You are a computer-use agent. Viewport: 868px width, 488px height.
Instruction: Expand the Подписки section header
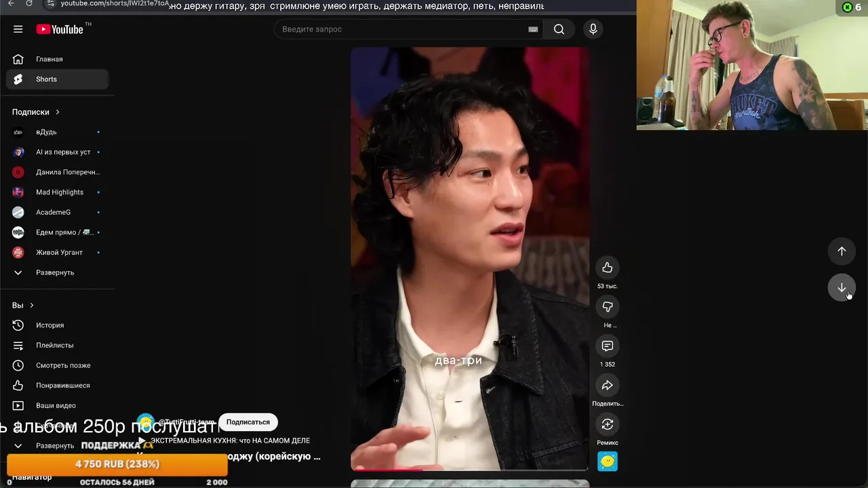36,112
